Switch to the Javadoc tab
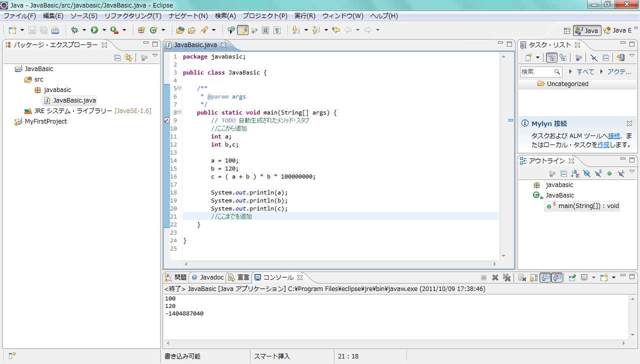This screenshot has height=364, width=640. pyautogui.click(x=207, y=277)
